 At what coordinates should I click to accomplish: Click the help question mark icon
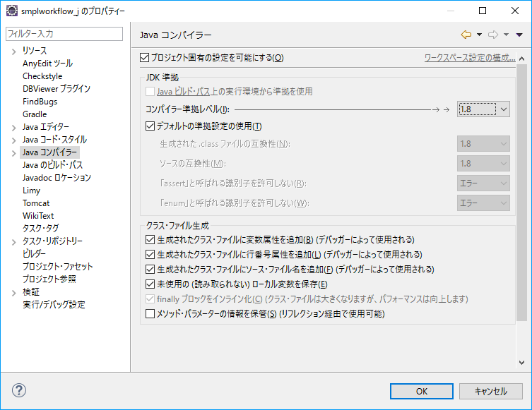(19, 390)
